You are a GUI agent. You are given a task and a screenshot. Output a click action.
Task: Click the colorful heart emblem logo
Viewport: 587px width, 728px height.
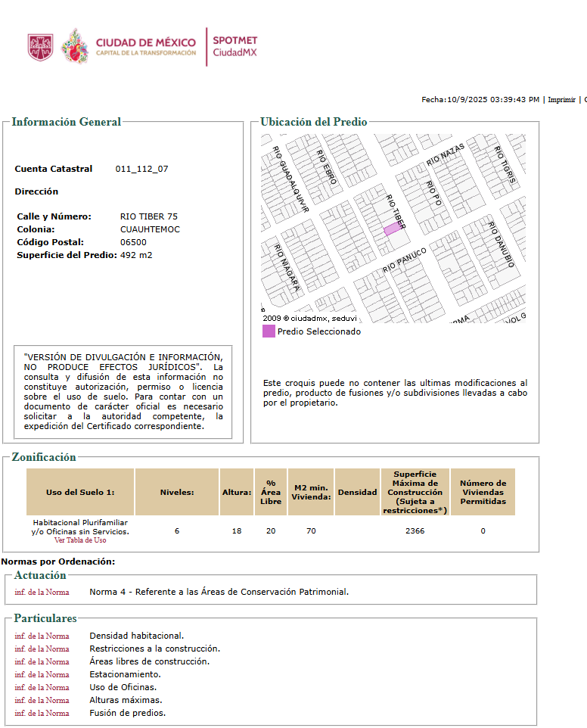point(75,46)
